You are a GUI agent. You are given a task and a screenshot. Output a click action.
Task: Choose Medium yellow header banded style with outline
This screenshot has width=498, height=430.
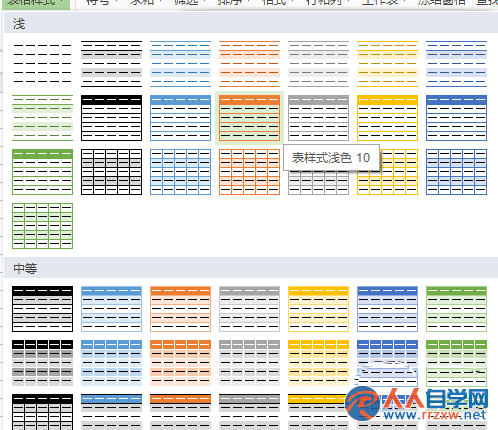[x=318, y=309]
